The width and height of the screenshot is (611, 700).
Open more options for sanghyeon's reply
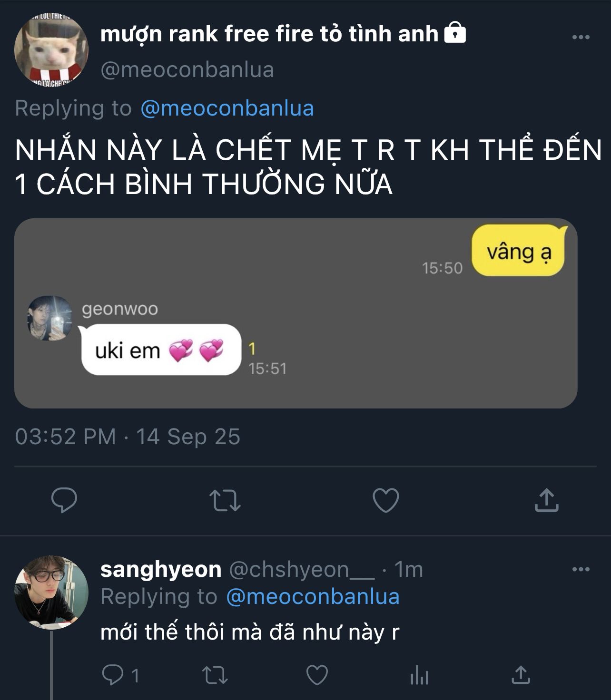click(581, 569)
